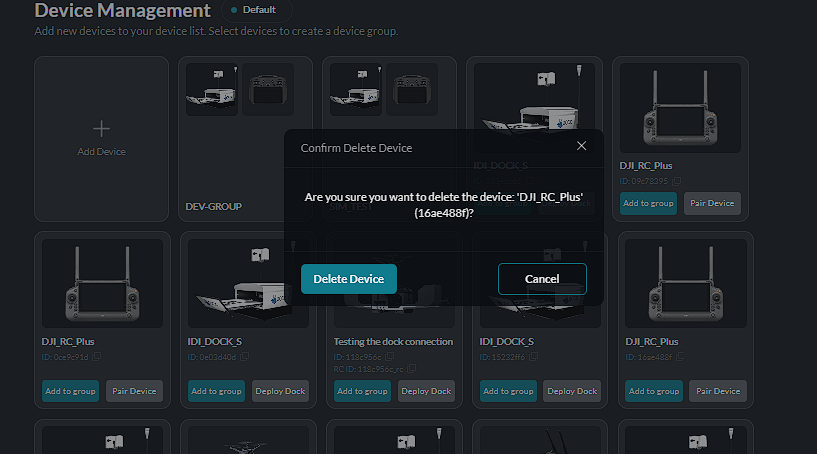Add 'Testing the dock connection' to group
Viewport: 817px width, 454px height.
tap(362, 391)
